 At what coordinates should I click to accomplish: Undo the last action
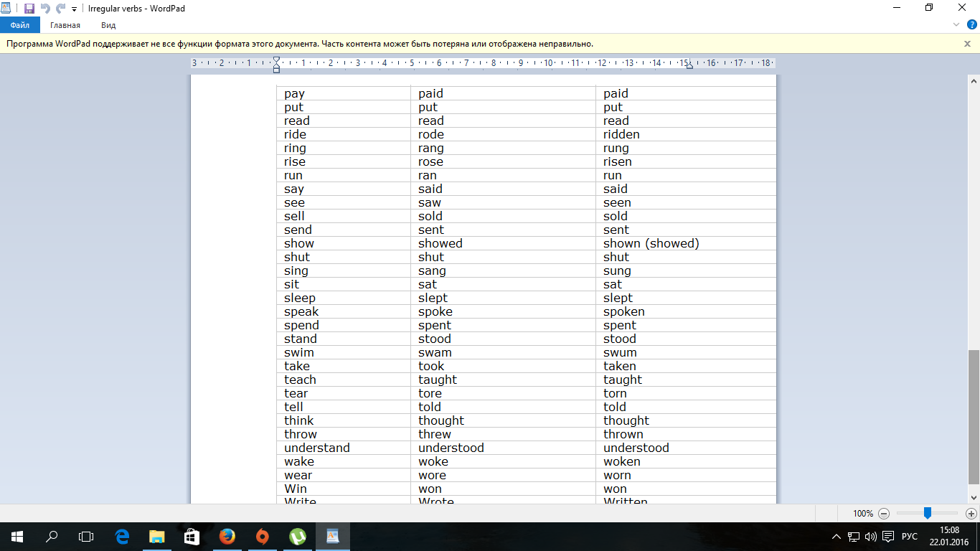click(x=45, y=8)
